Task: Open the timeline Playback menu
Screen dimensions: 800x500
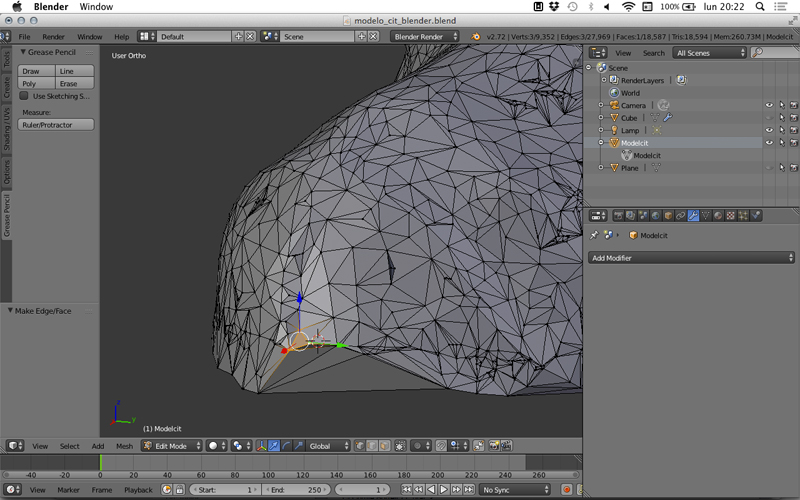Action: pos(138,490)
